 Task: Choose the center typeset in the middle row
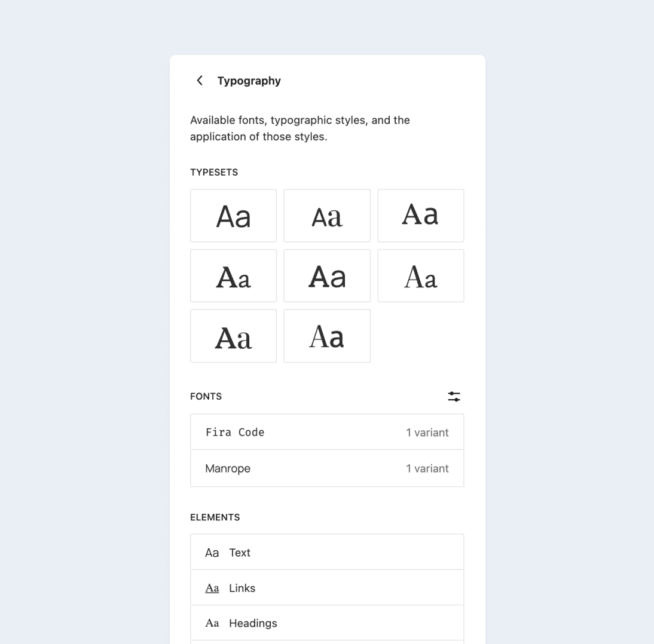click(x=327, y=275)
